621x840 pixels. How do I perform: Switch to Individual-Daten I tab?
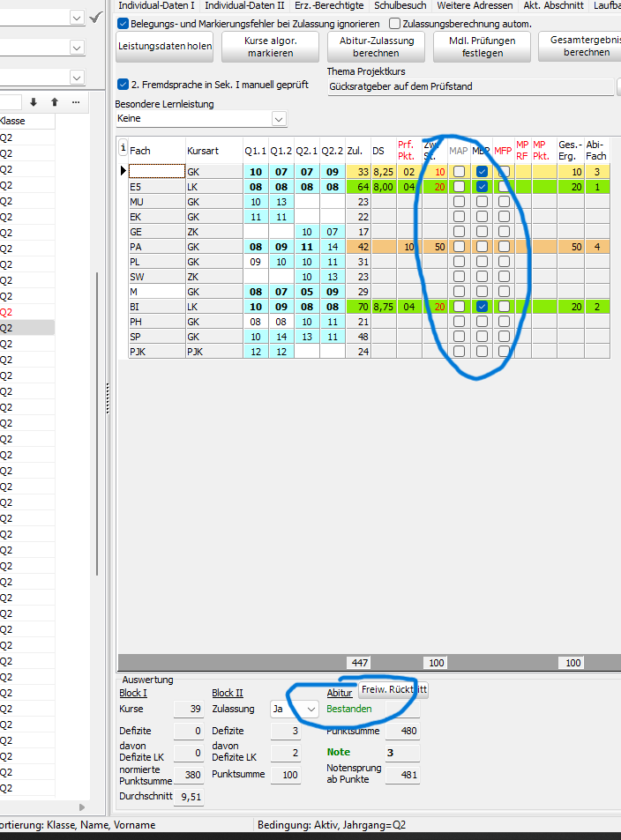pos(157,5)
